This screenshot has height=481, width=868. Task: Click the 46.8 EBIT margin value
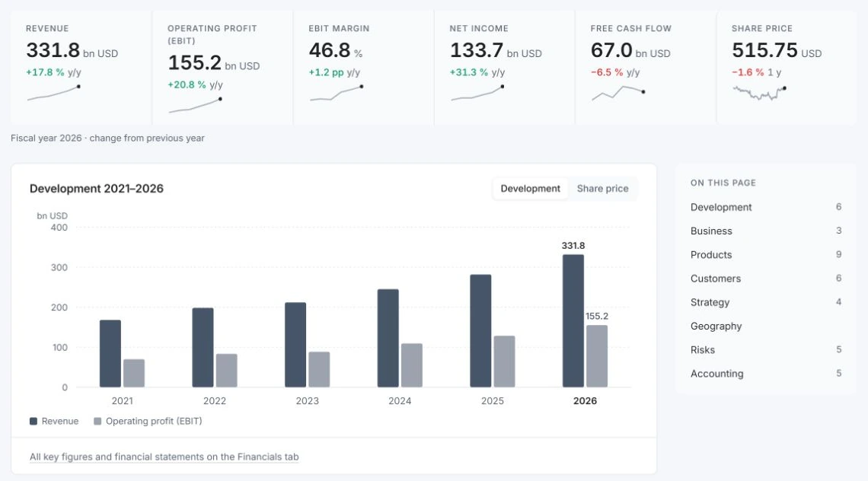coord(330,50)
